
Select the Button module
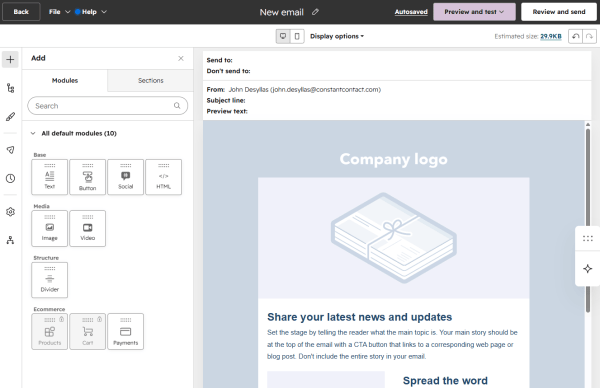click(88, 177)
